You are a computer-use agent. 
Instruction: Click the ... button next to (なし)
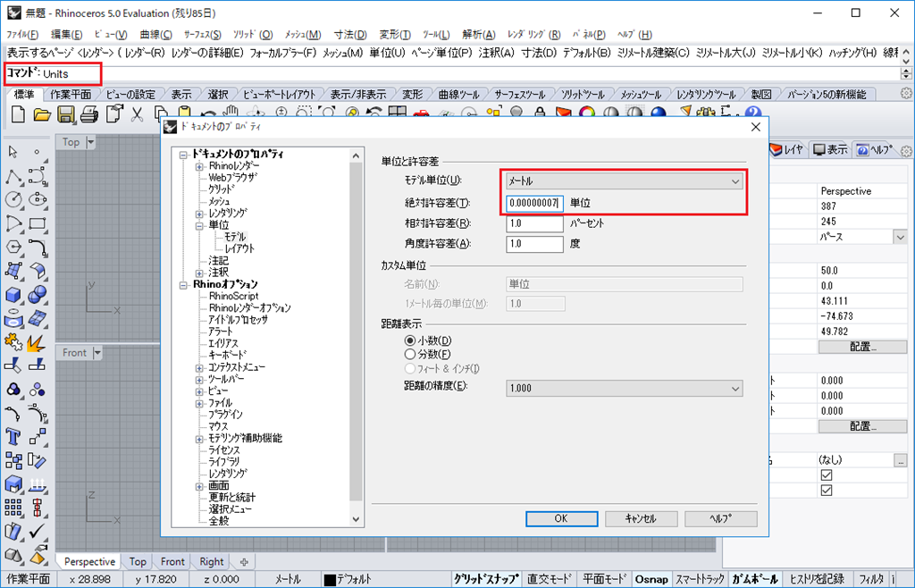(x=901, y=459)
